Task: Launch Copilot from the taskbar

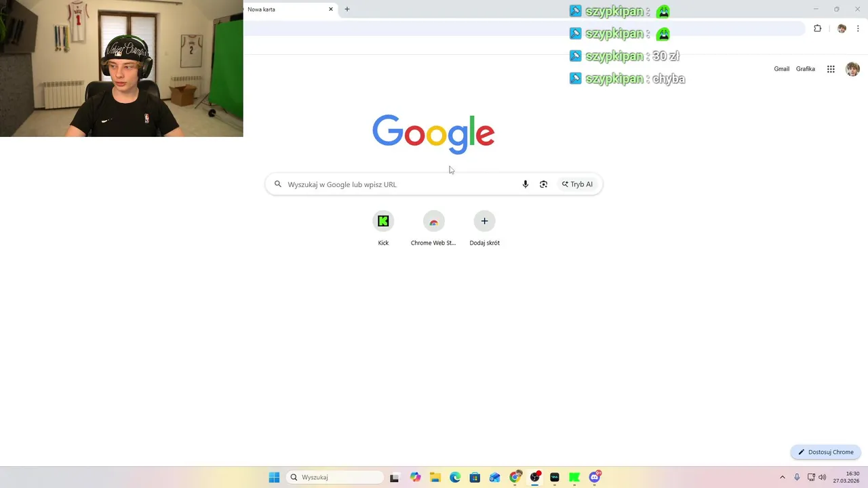Action: (x=415, y=477)
